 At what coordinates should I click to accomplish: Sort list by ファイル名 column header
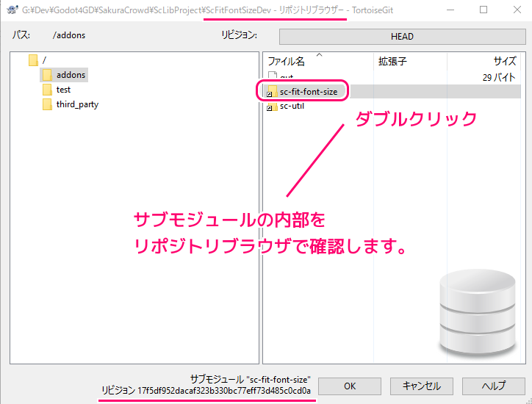point(286,62)
